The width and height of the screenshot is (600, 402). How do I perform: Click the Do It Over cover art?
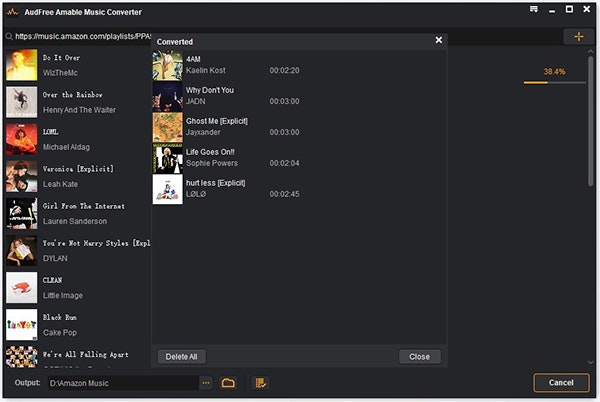pos(22,65)
